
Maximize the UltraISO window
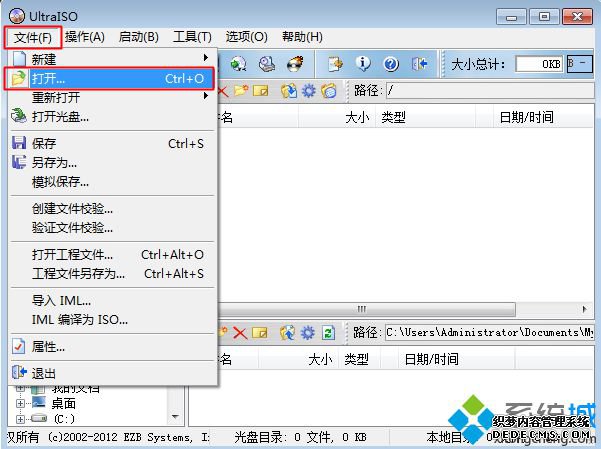(x=544, y=17)
